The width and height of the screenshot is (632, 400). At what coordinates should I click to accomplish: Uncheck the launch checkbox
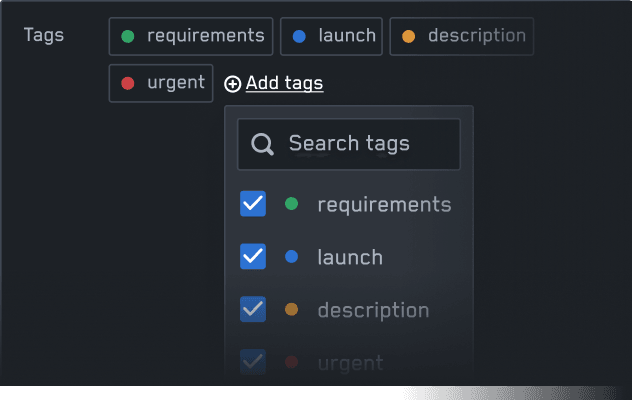click(x=253, y=256)
